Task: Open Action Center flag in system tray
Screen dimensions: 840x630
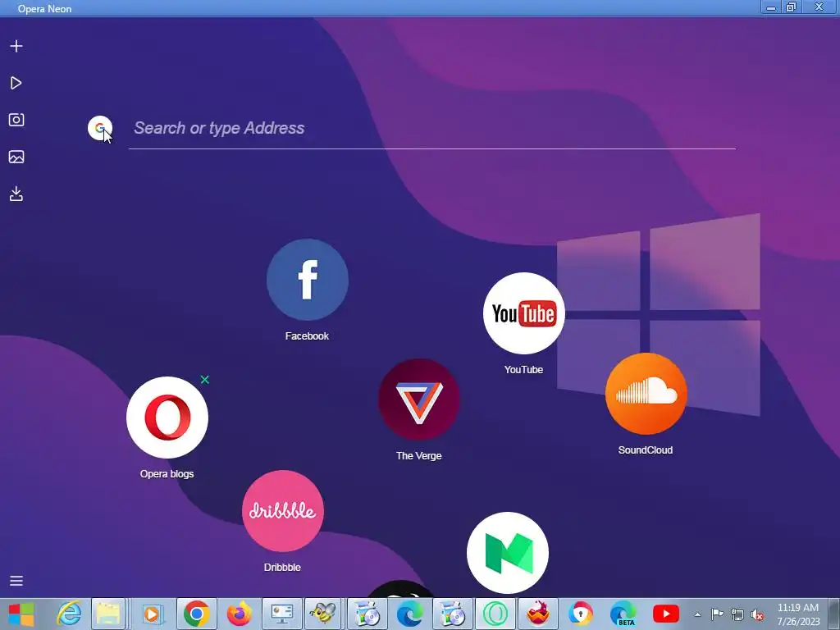Action: [x=717, y=614]
